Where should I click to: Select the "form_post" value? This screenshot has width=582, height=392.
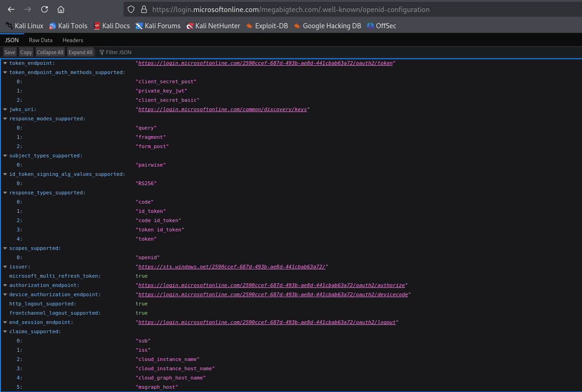pos(152,146)
